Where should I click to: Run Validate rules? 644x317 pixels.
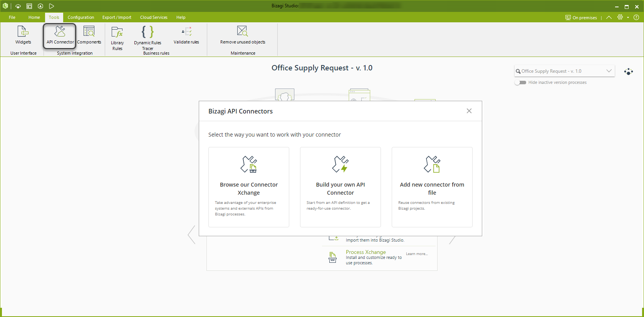(186, 35)
